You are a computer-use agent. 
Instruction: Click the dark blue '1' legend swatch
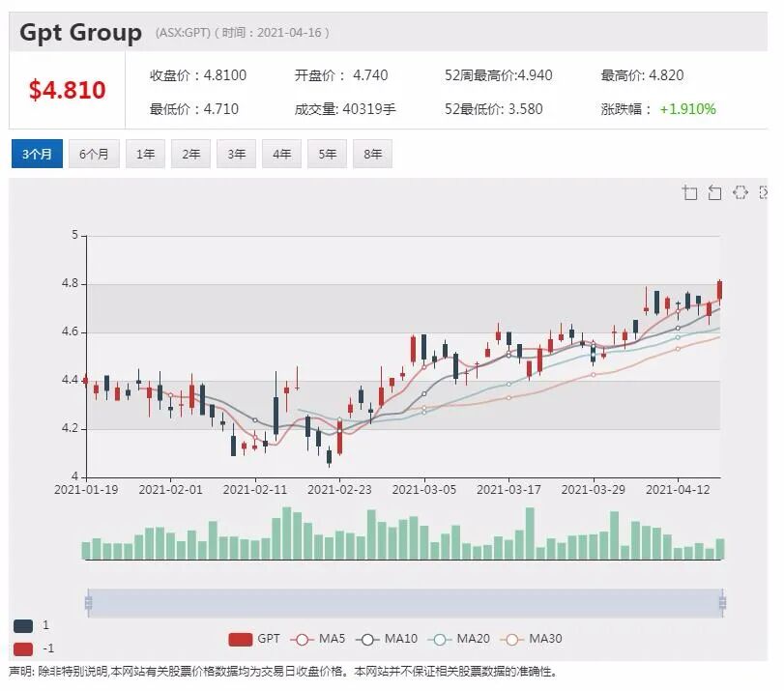click(23, 625)
